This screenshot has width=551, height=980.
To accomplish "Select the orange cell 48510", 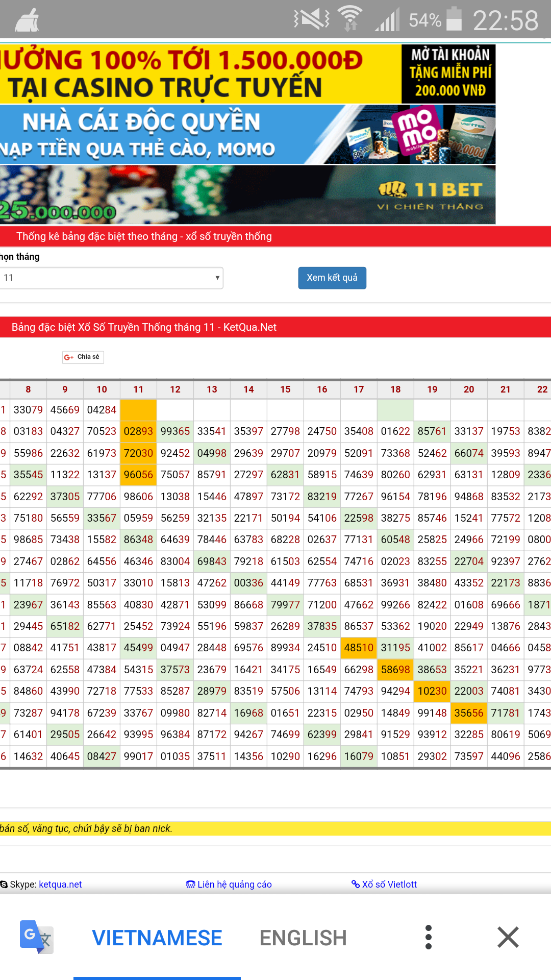I will point(359,648).
